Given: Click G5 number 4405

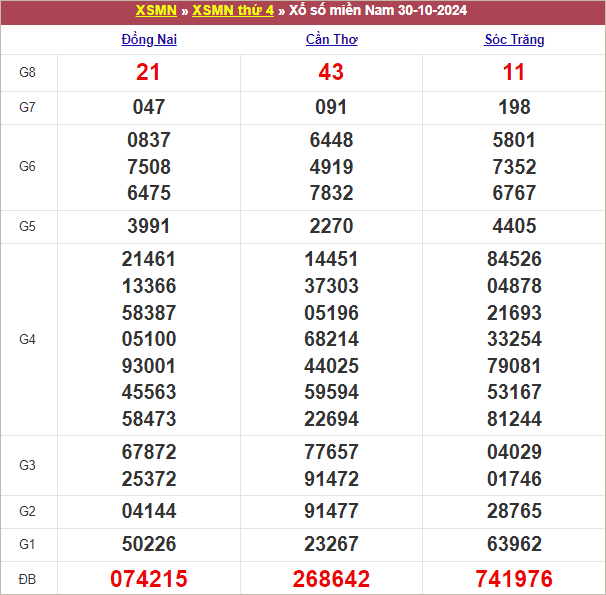Looking at the screenshot, I should pos(514,226).
